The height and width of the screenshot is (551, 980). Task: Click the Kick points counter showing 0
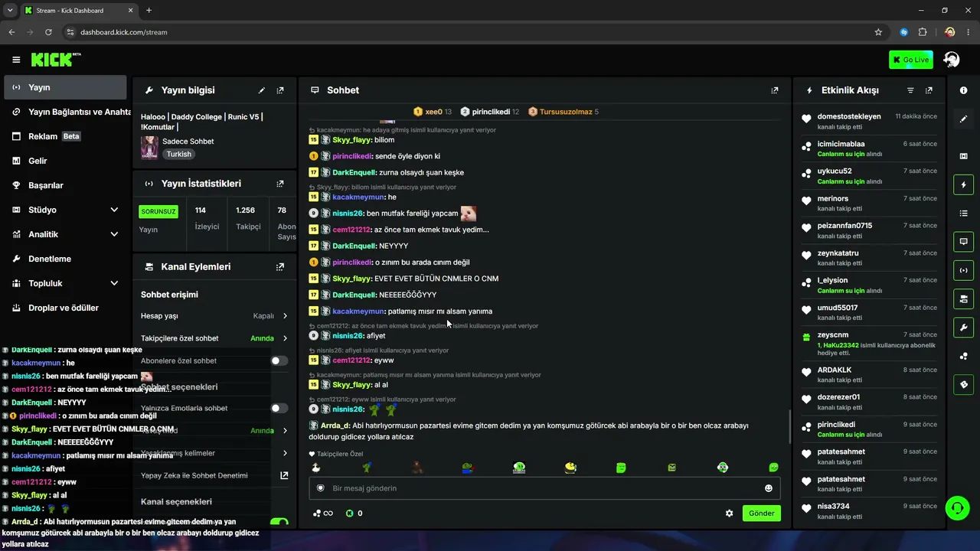354,514
